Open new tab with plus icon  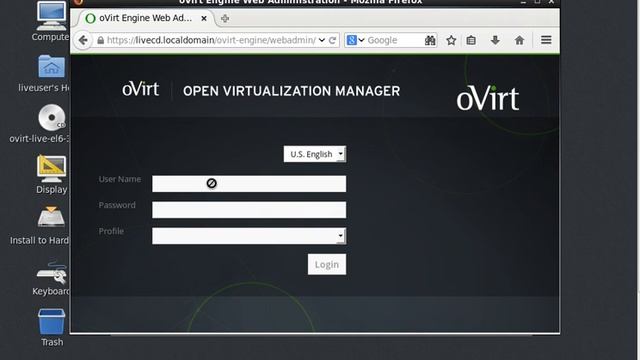pos(225,18)
